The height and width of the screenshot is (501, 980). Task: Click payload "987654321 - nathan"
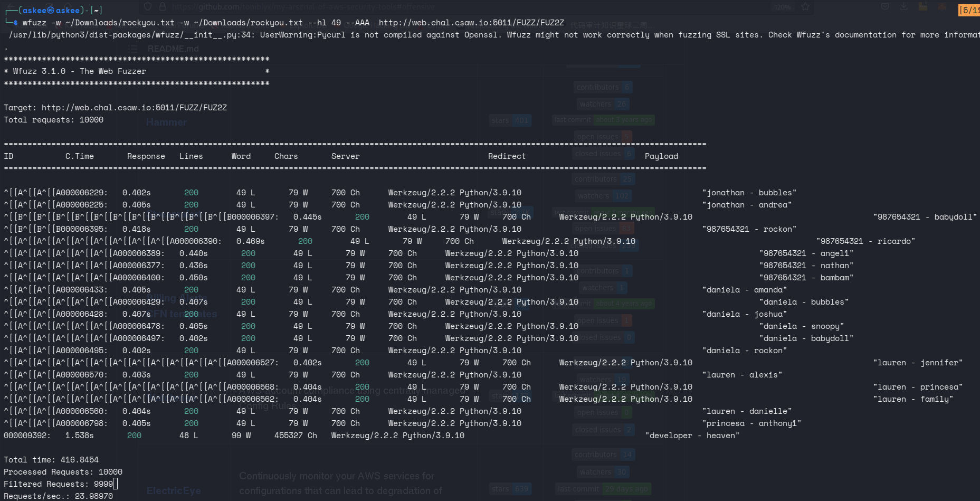coord(806,266)
